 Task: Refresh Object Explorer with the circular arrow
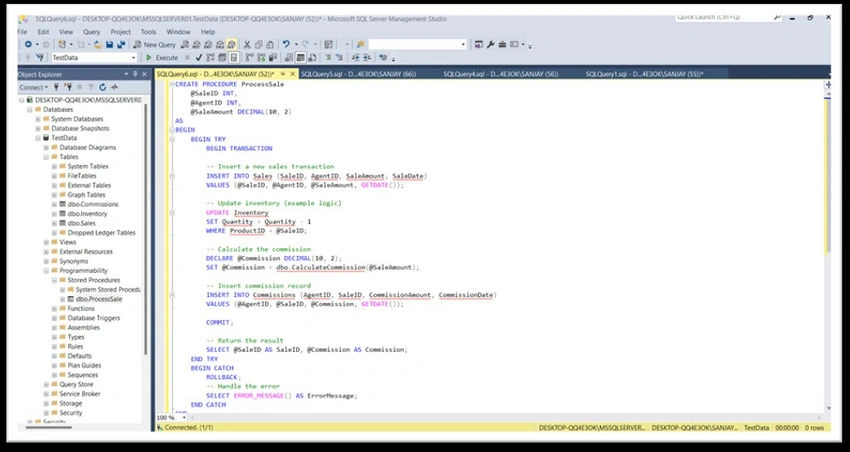pyautogui.click(x=102, y=87)
